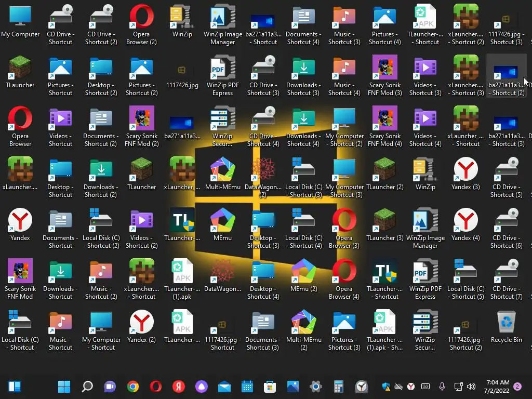
Task: Select xLauncher - Shortcut (3) icon
Action: click(466, 75)
